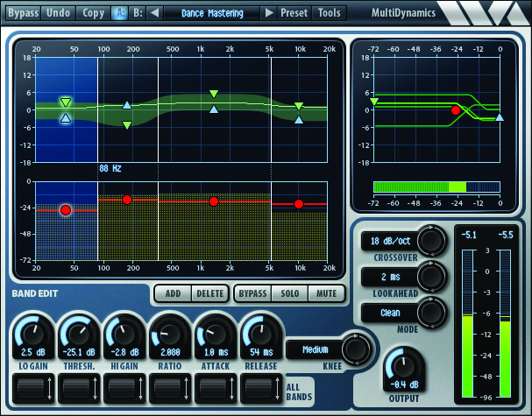Click the -5.5 right peak readout
Image resolution: width=532 pixels, height=416 pixels.
coord(506,235)
